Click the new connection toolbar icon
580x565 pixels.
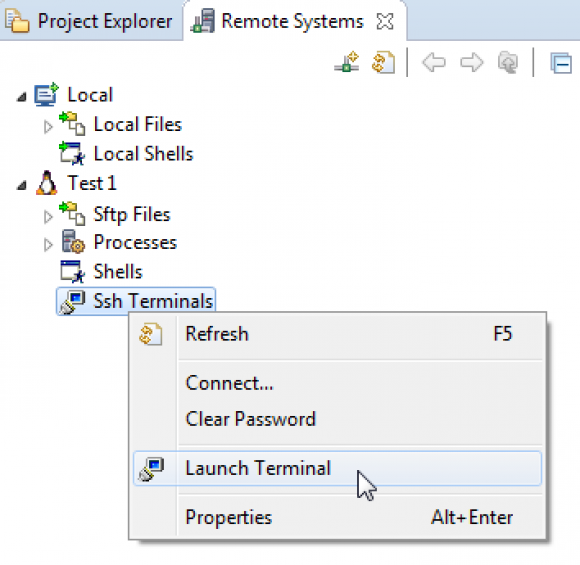(x=346, y=62)
